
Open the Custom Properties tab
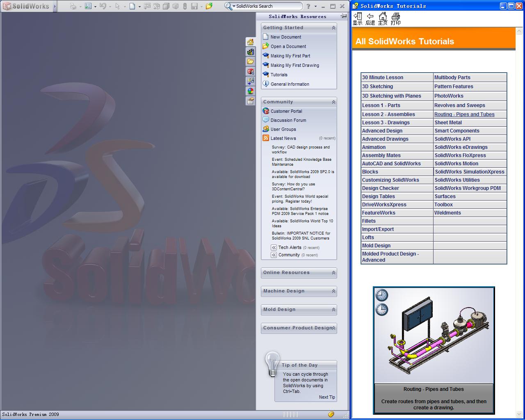tap(250, 101)
